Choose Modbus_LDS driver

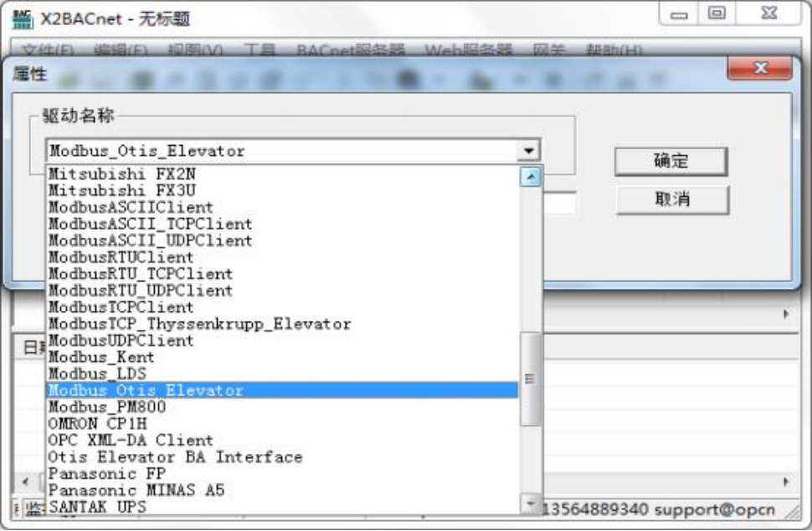[x=282, y=374]
